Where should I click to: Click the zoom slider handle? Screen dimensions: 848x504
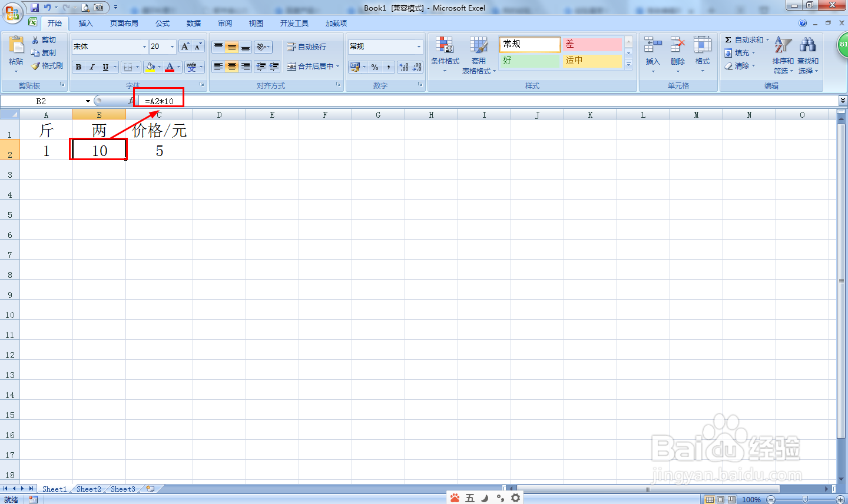pyautogui.click(x=806, y=499)
